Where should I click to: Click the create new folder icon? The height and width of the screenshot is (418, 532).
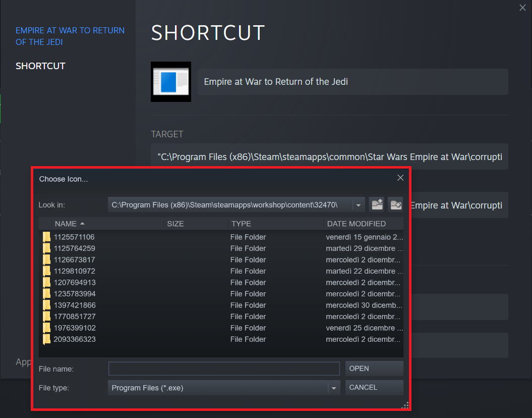click(396, 205)
